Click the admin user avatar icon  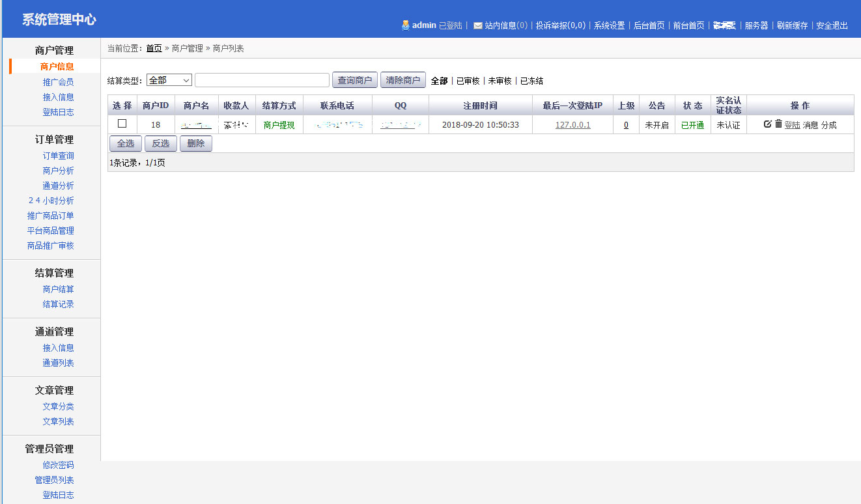406,25
